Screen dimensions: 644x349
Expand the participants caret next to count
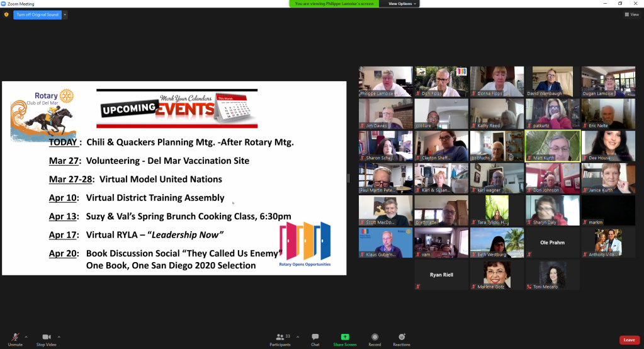pos(298,336)
